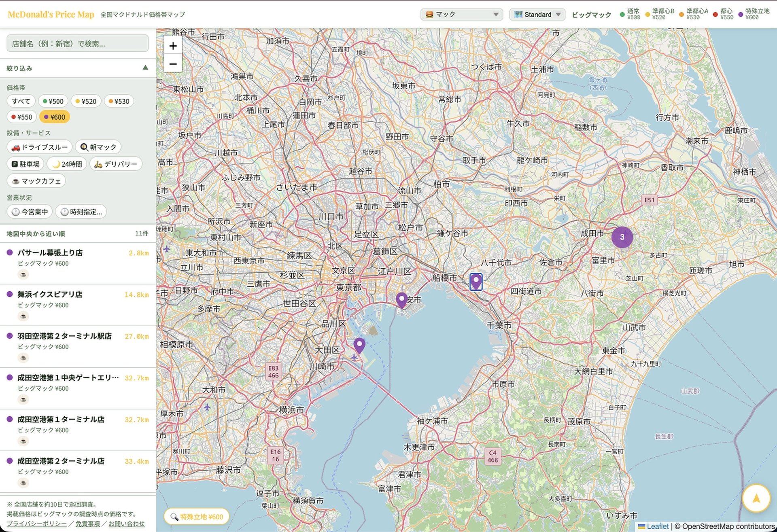The image size is (777, 532).
Task: Open the purple cluster marker labeled 3
Action: [622, 237]
